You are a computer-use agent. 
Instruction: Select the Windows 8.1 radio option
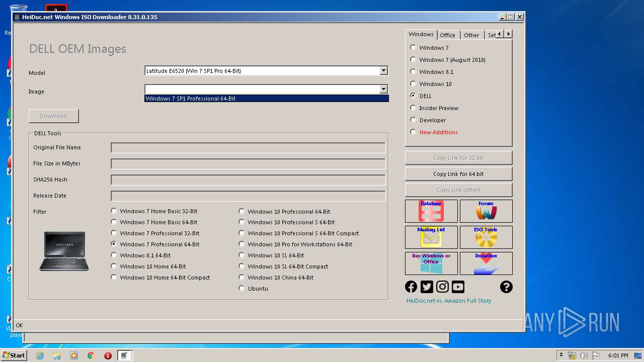(x=432, y=72)
